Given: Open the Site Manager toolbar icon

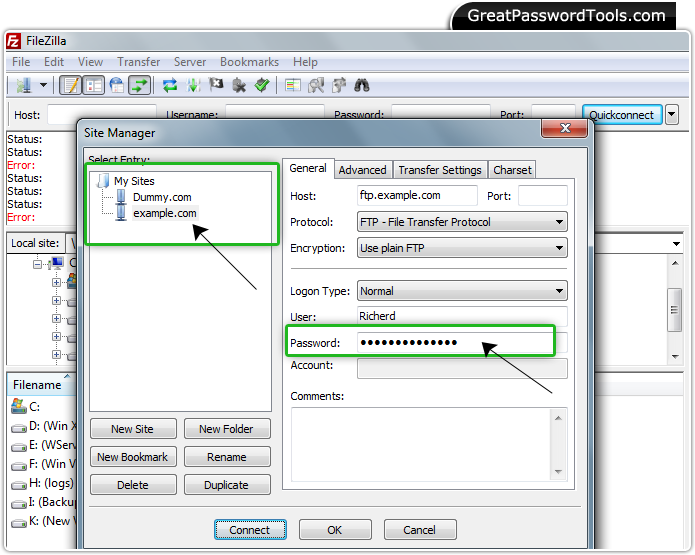Looking at the screenshot, I should 23,85.
